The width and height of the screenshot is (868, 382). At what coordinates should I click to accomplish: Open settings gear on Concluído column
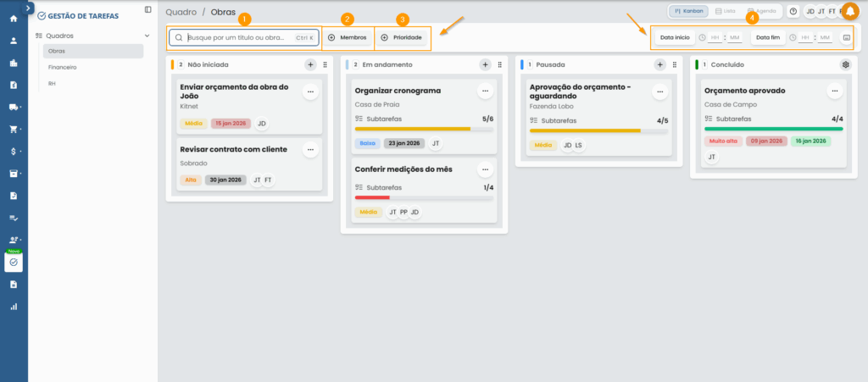844,64
